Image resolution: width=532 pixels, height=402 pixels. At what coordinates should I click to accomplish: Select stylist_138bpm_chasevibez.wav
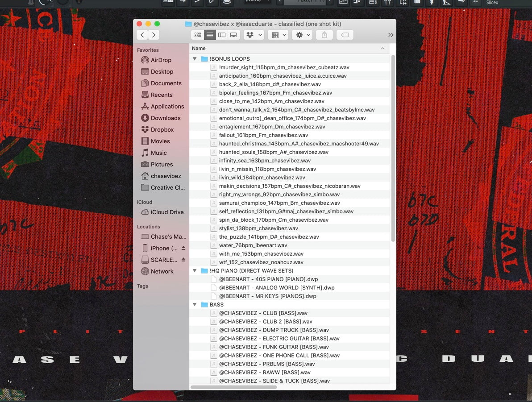(x=289, y=228)
